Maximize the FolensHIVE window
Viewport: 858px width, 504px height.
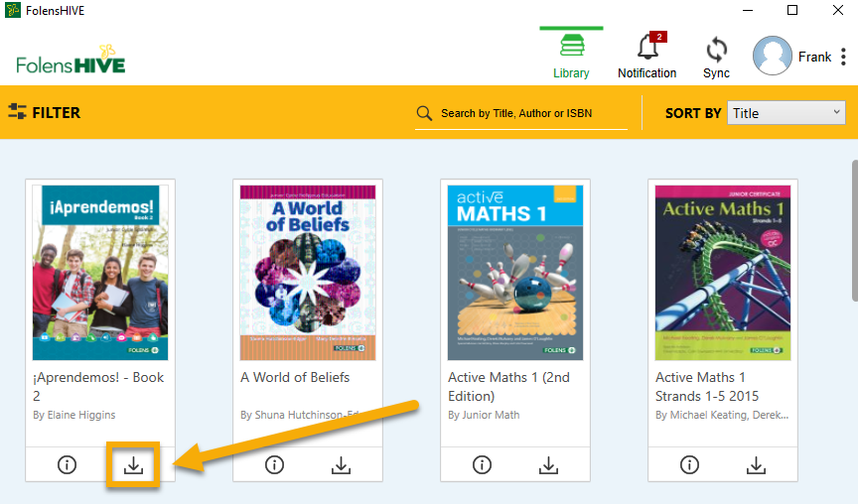(x=792, y=10)
